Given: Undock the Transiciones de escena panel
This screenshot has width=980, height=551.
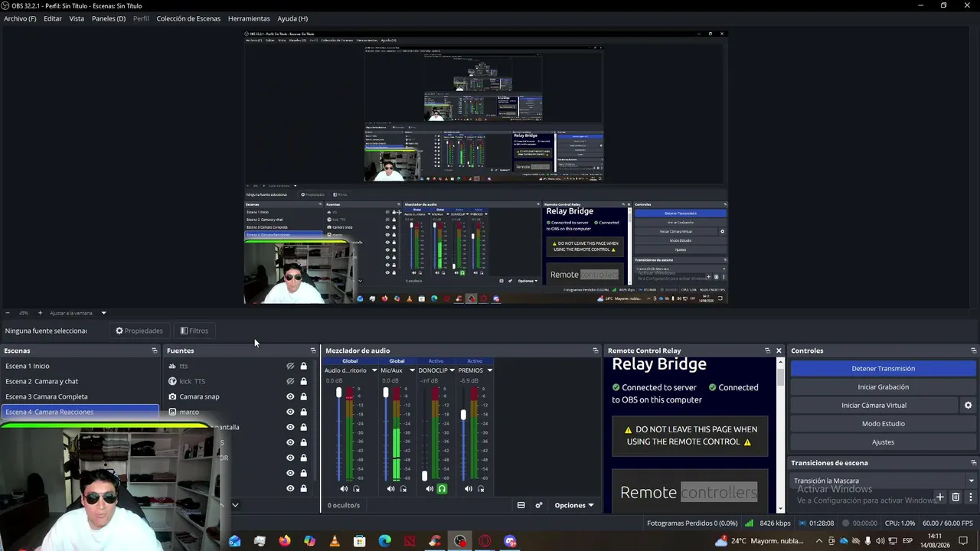Looking at the screenshot, I should (974, 462).
